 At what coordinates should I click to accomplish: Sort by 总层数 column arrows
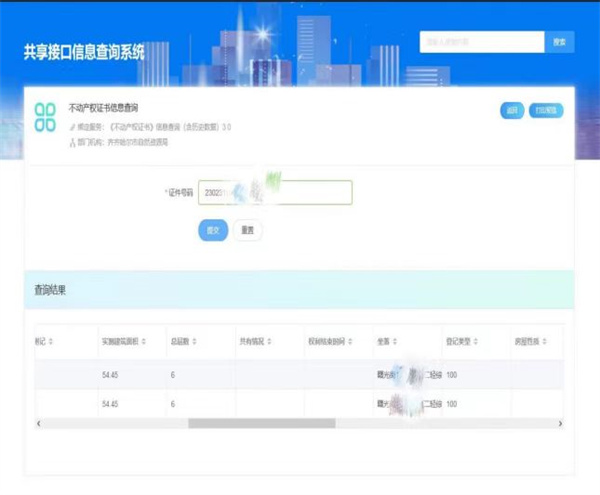[x=194, y=342]
